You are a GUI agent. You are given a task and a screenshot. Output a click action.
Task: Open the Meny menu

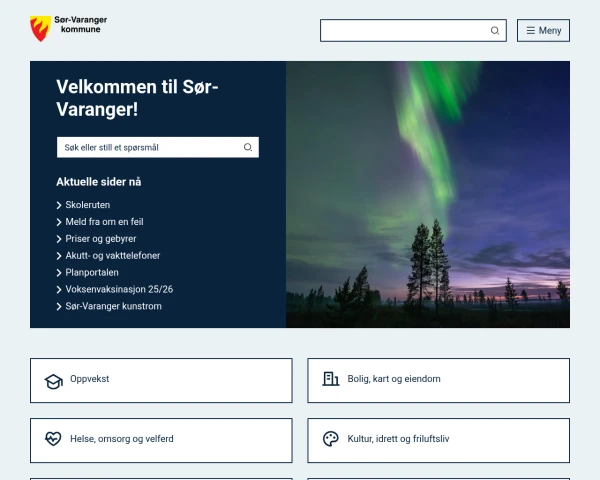pyautogui.click(x=543, y=31)
